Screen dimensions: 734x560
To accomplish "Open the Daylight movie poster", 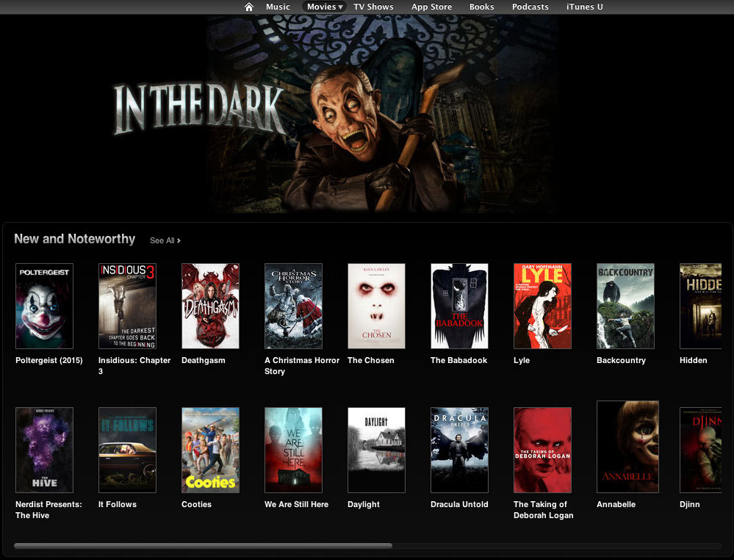I will (376, 450).
